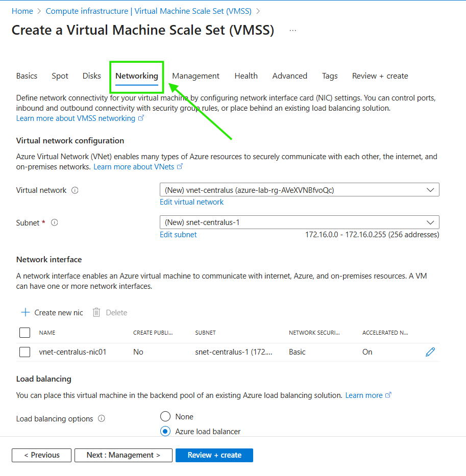
Task: Open Edit virtual network link
Action: click(191, 202)
